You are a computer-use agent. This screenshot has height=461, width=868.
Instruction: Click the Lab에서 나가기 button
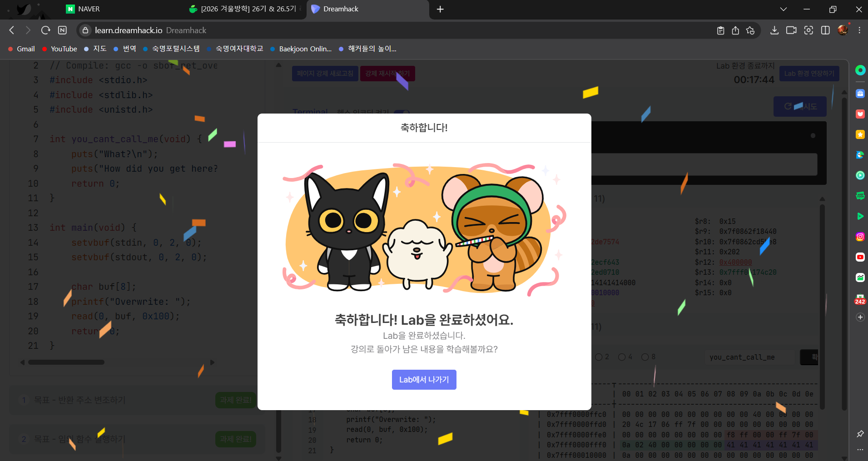pyautogui.click(x=424, y=379)
